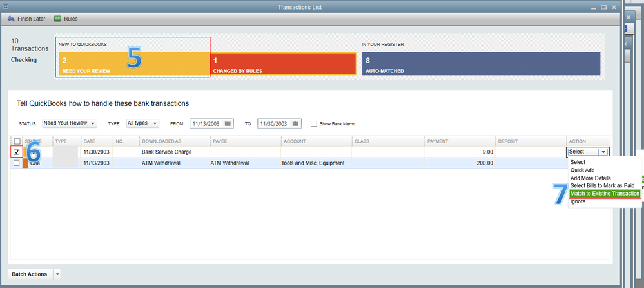Sort by the ACCOUNT column header

pos(316,141)
